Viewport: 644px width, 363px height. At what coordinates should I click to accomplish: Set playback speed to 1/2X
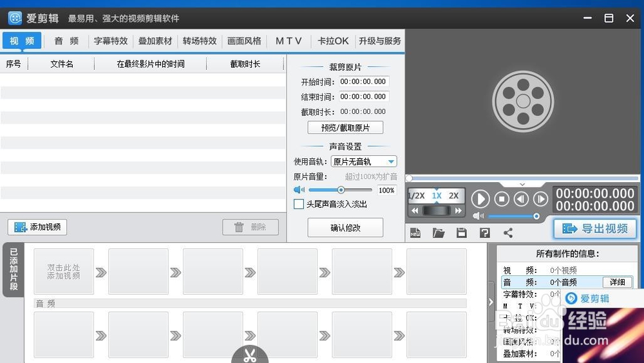tap(417, 196)
